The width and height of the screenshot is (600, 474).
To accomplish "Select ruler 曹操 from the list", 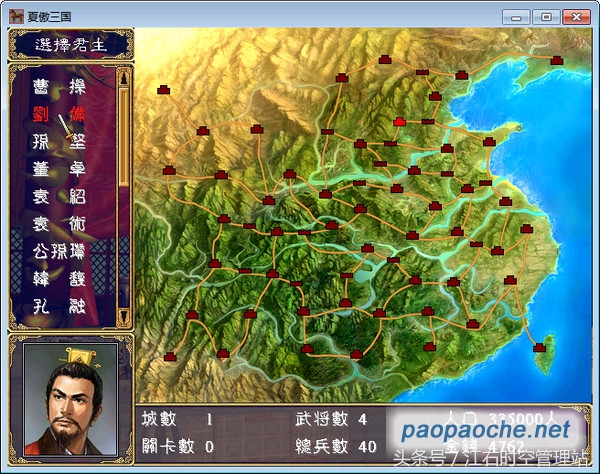I will coord(59,87).
